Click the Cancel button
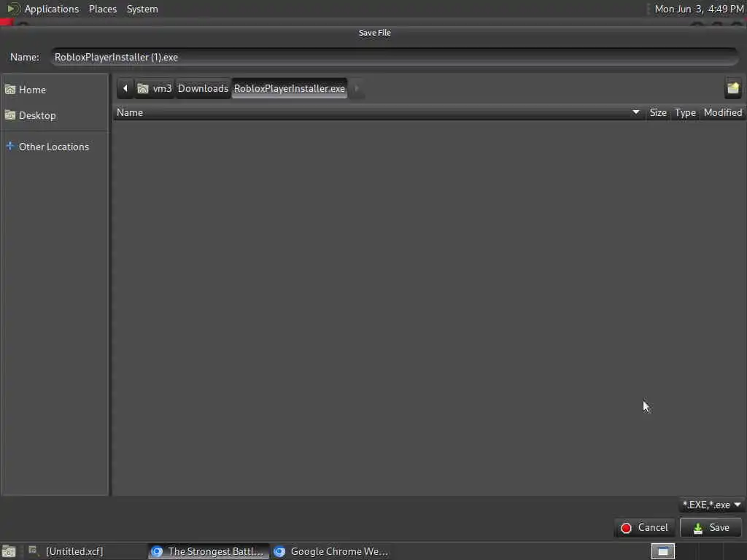747x560 pixels. pyautogui.click(x=645, y=528)
